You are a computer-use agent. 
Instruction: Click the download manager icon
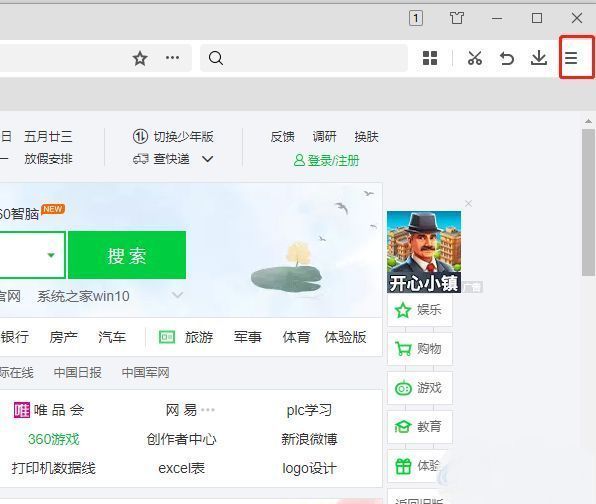pos(539,58)
